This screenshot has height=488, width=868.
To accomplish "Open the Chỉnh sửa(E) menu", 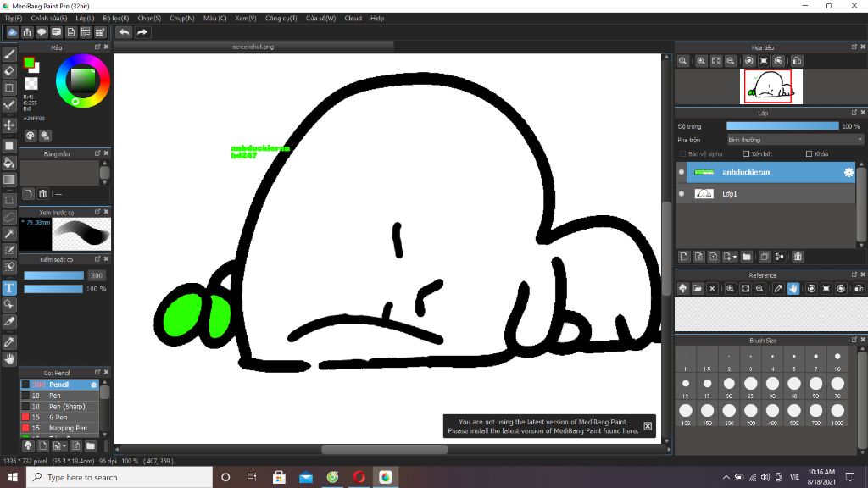I will (x=48, y=19).
